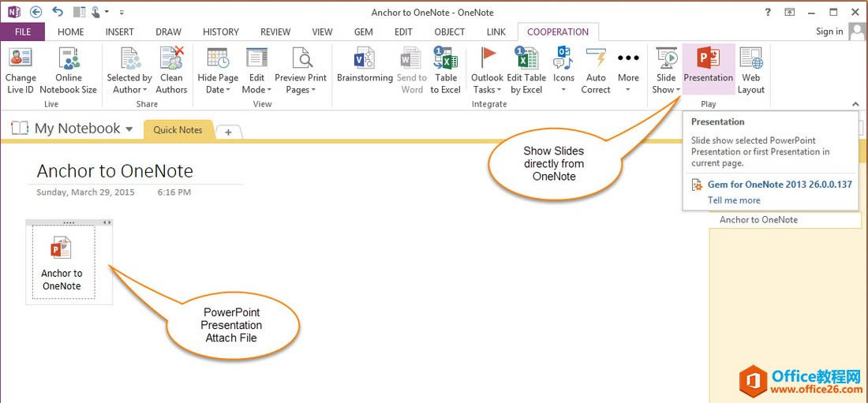Screen dimensions: 868x403
Task: Click the Anchor to OneNote page title
Action: (x=114, y=171)
